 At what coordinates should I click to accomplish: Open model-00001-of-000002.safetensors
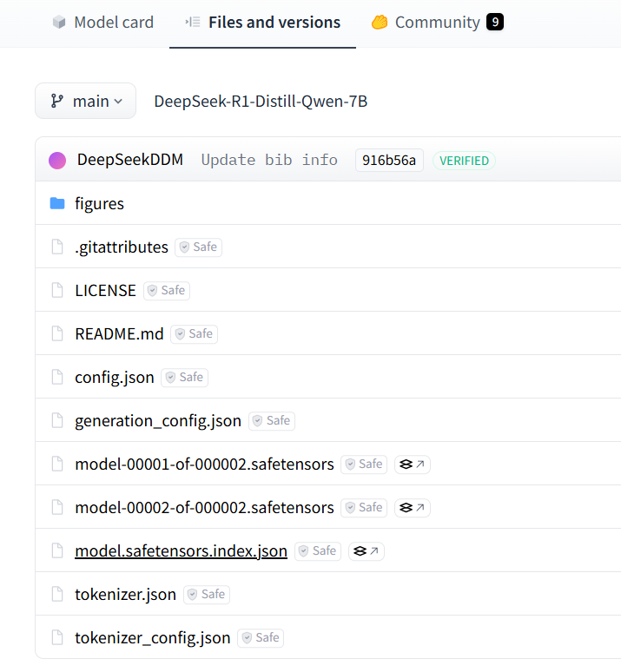tap(205, 464)
